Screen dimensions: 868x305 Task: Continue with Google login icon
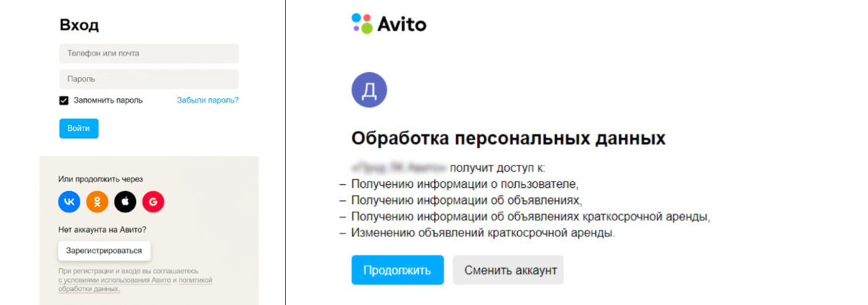[153, 202]
